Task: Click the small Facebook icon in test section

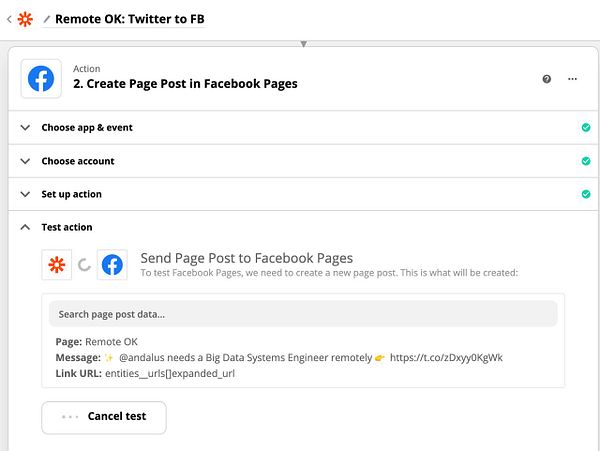Action: [113, 265]
